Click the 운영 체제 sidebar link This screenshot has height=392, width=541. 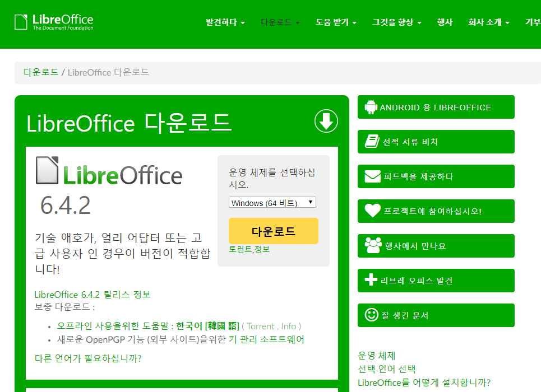pyautogui.click(x=376, y=356)
